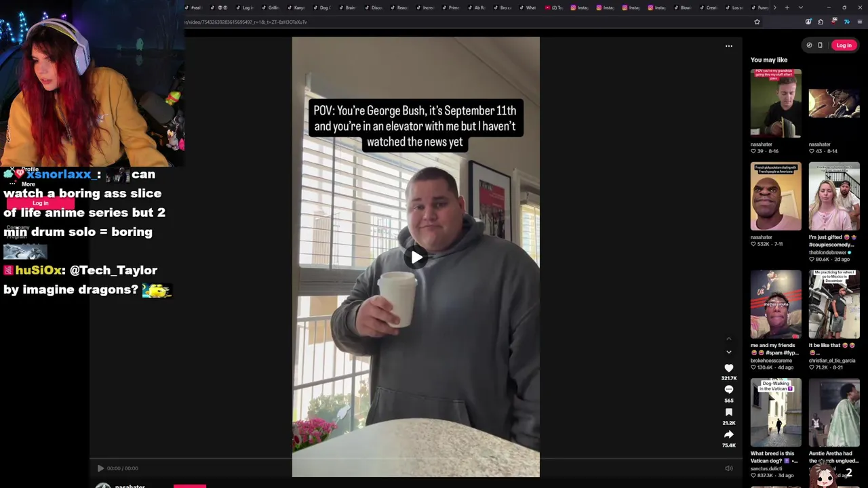868x488 pixels.
Task: Switch to the 'Funny' browser tab
Action: click(x=761, y=7)
